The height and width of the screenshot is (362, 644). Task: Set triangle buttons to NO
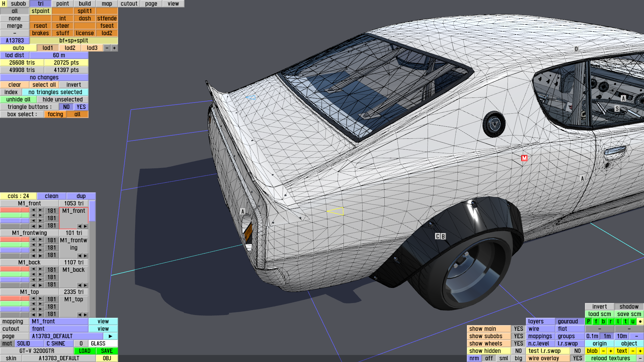(x=66, y=107)
